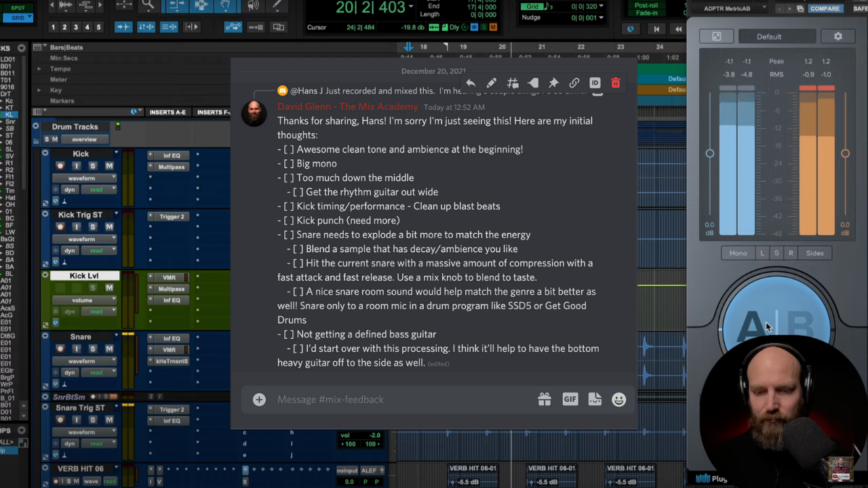The image size is (868, 488).
Task: Expand the Key ruler
Action: coord(40,90)
